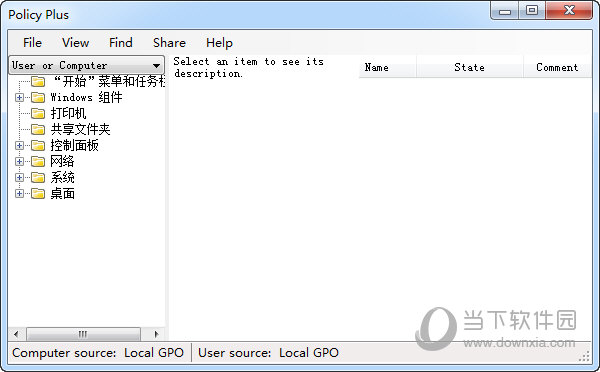
Task: Expand the 桌面 tree node
Action: 19,194
